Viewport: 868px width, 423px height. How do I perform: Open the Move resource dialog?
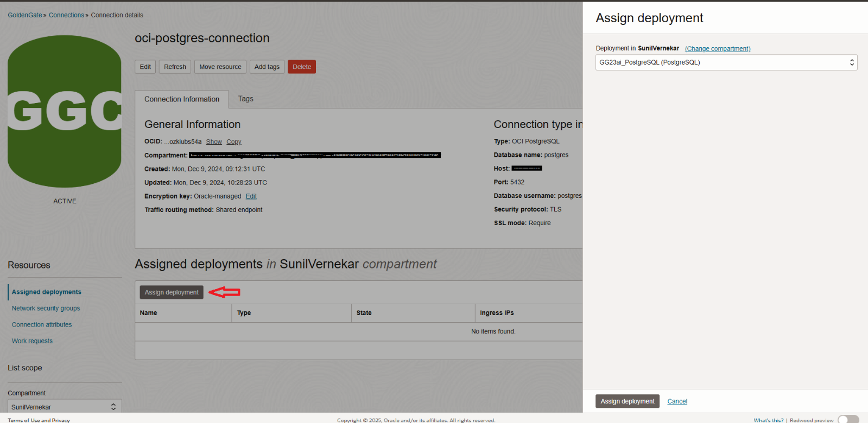point(220,67)
